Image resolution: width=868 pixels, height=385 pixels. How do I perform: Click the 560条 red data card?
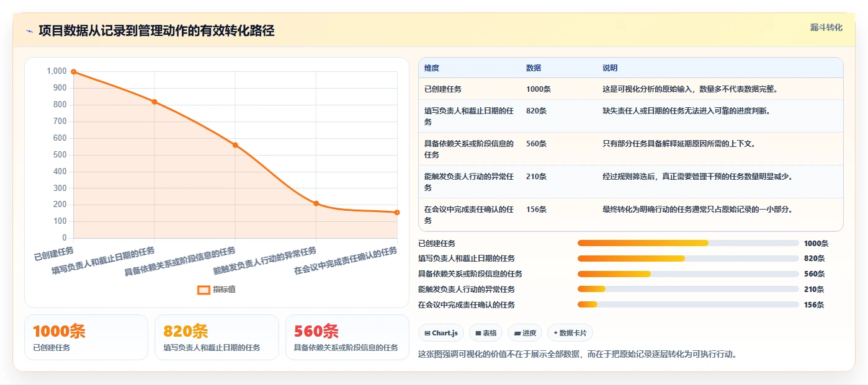coord(347,337)
